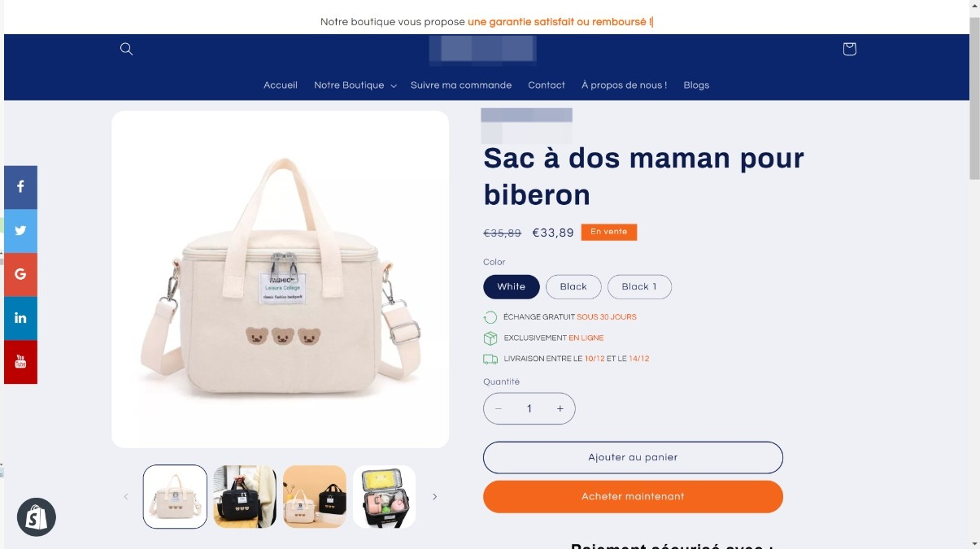
Task: Open the Shopify chat bubble icon
Action: click(37, 517)
